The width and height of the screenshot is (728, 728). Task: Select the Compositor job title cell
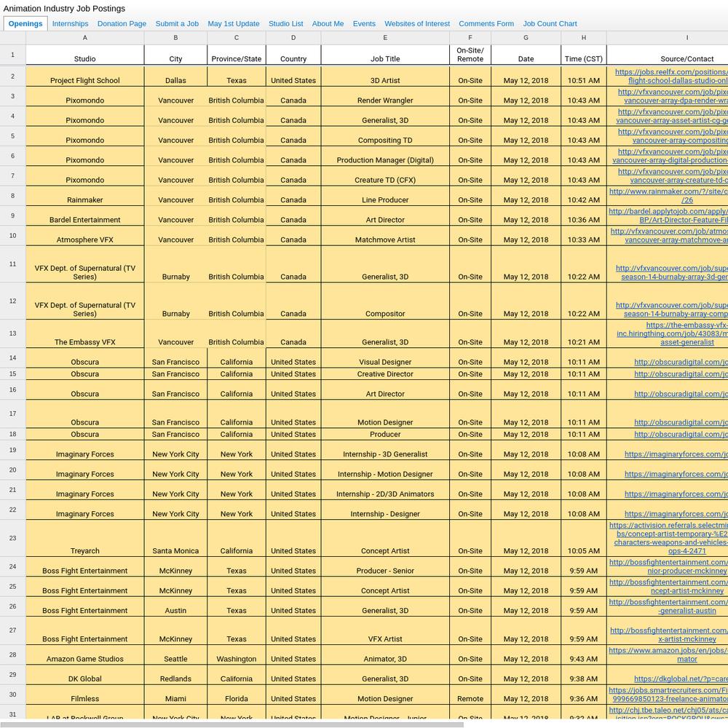click(385, 301)
